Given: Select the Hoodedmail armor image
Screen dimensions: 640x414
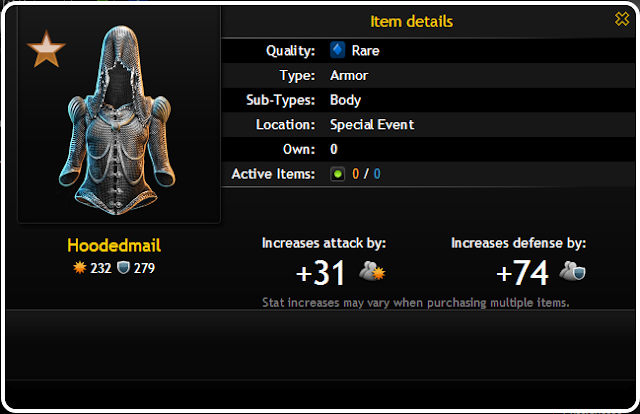Looking at the screenshot, I should 117,120.
